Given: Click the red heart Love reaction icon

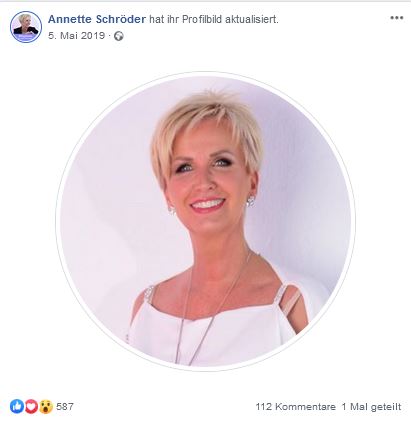Looking at the screenshot, I should (31, 406).
